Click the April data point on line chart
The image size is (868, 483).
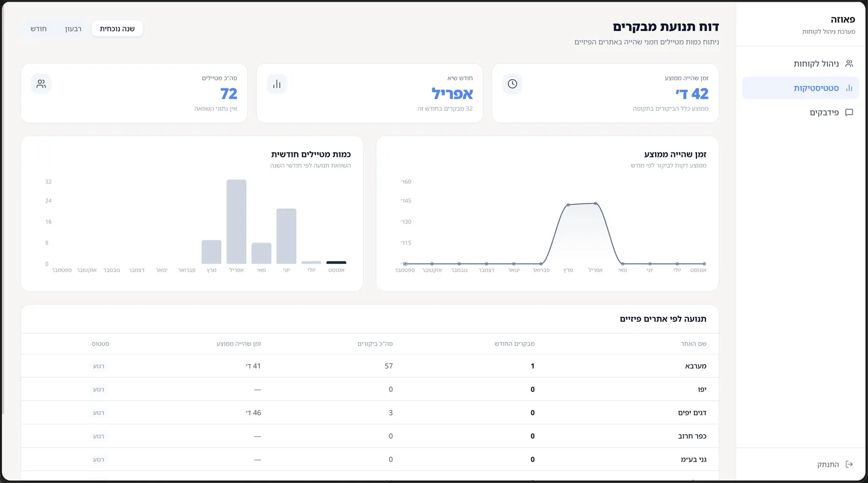coord(596,204)
